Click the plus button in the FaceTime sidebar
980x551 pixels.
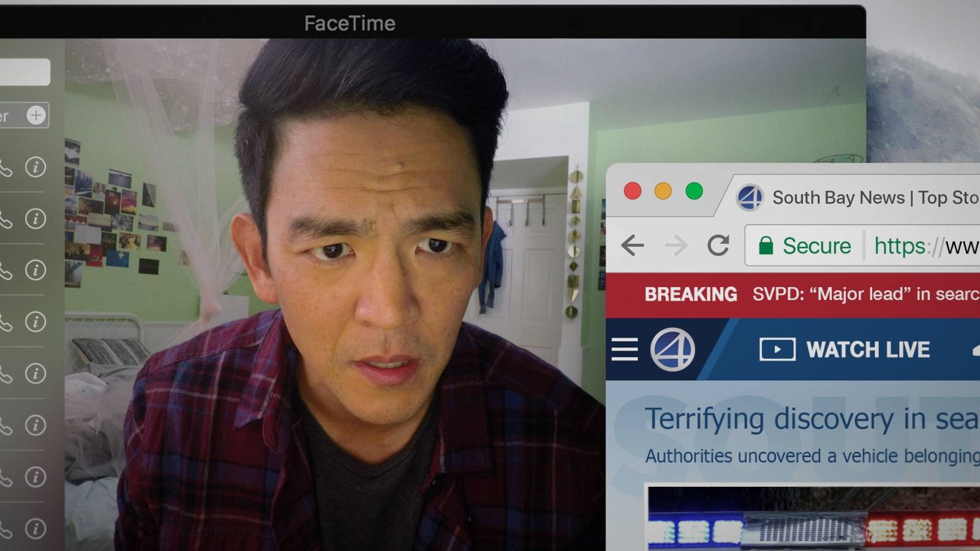tap(36, 115)
